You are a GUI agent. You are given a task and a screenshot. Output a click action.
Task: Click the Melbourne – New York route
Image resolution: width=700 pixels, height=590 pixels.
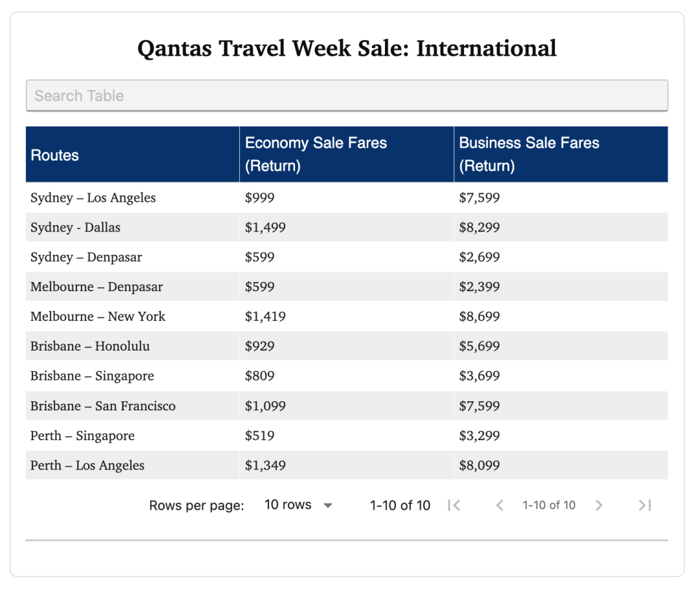tap(98, 316)
